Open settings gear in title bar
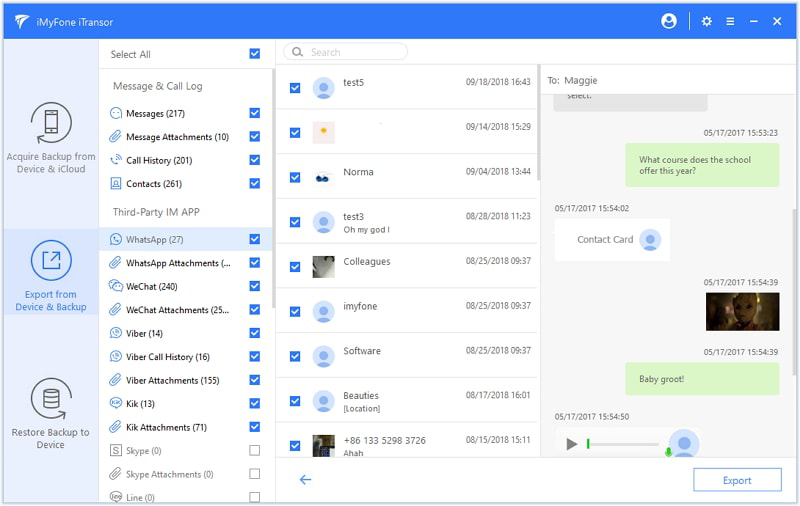800x506 pixels. coord(707,21)
